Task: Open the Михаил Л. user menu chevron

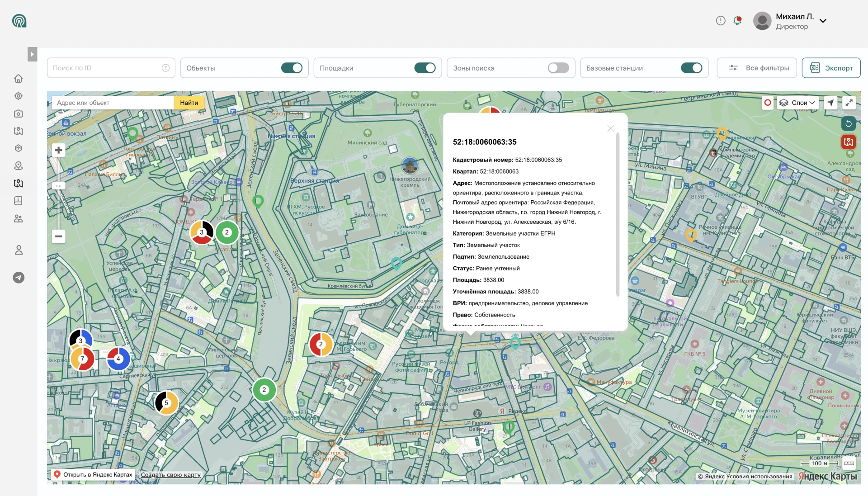Action: click(x=823, y=21)
